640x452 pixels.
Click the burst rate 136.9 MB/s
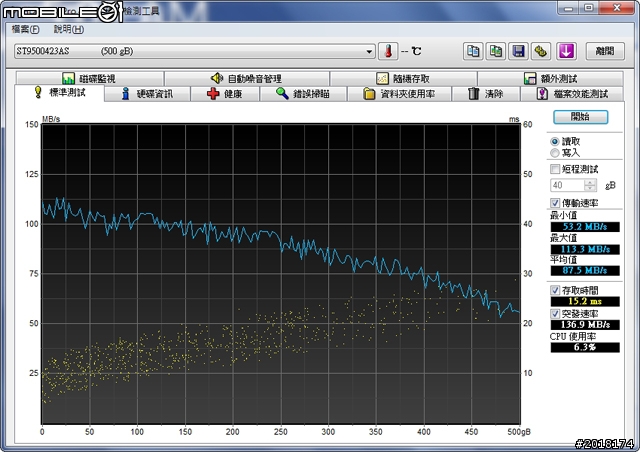[585, 325]
